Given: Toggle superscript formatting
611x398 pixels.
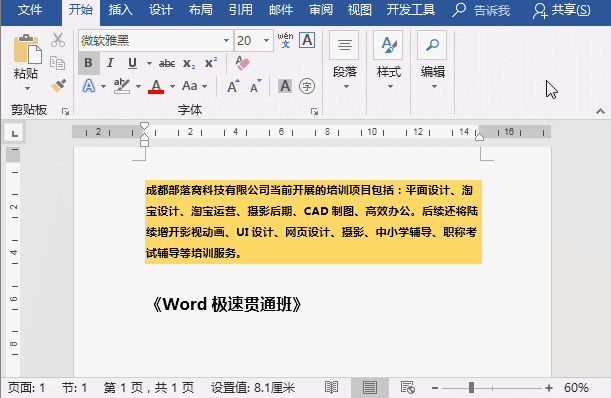Looking at the screenshot, I should coord(211,63).
